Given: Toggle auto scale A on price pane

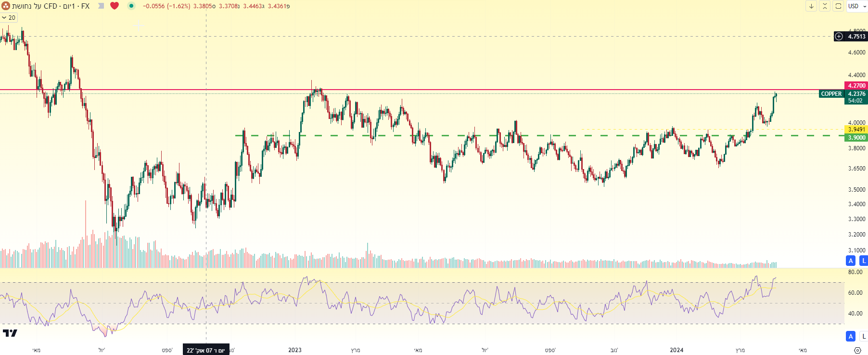Looking at the screenshot, I should 851,261.
